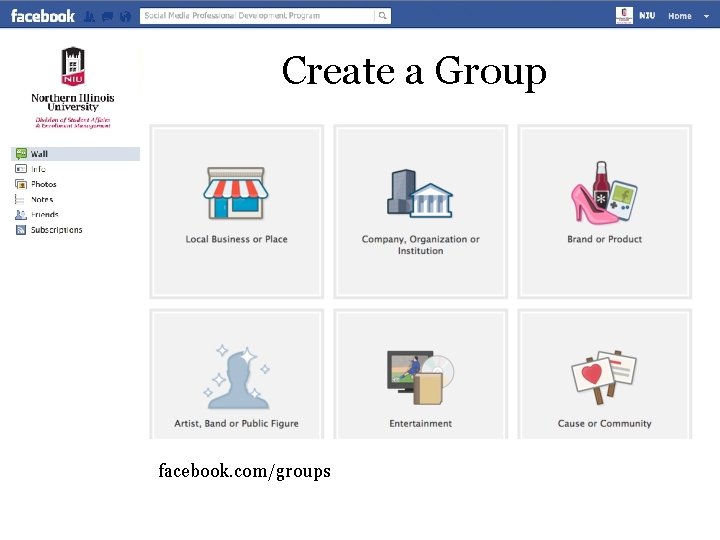
Task: Select the Cause or Community label
Action: (605, 423)
